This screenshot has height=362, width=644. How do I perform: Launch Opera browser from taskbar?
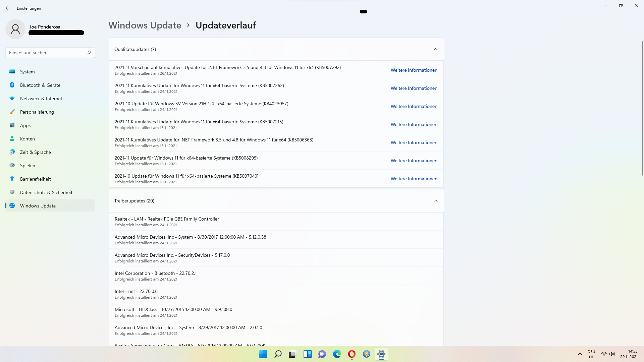pyautogui.click(x=352, y=354)
